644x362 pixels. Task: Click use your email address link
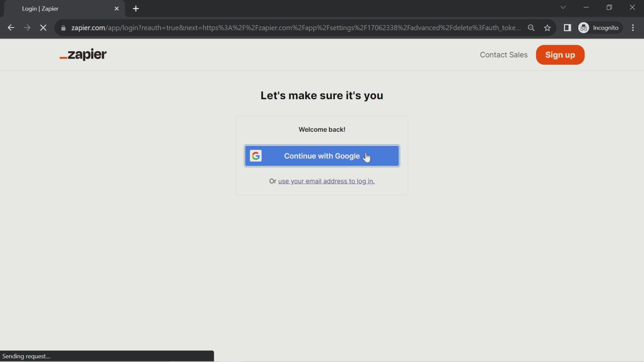point(326,181)
